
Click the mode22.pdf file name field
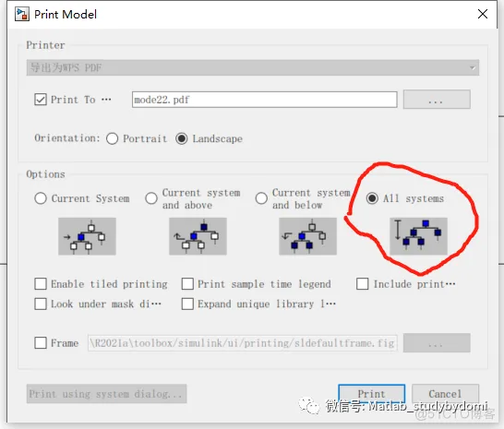tap(265, 100)
